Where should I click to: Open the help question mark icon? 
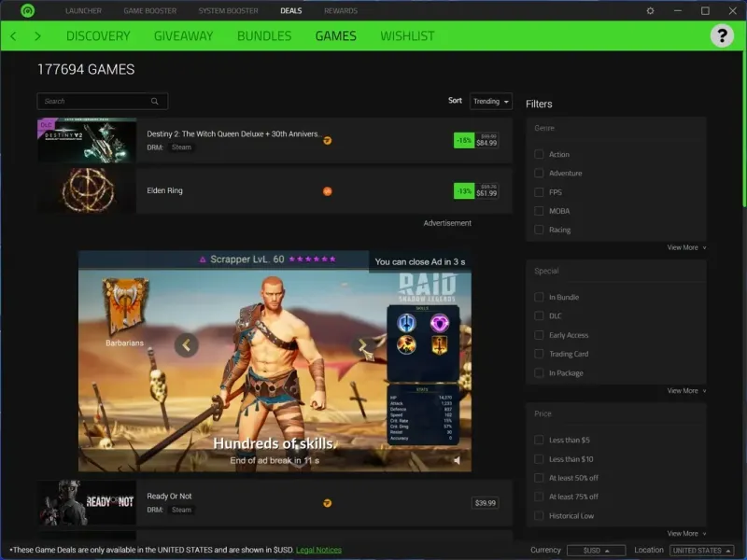pyautogui.click(x=722, y=35)
